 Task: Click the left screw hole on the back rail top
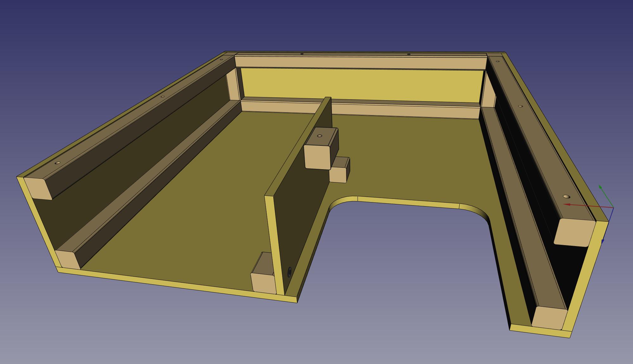[302, 54]
